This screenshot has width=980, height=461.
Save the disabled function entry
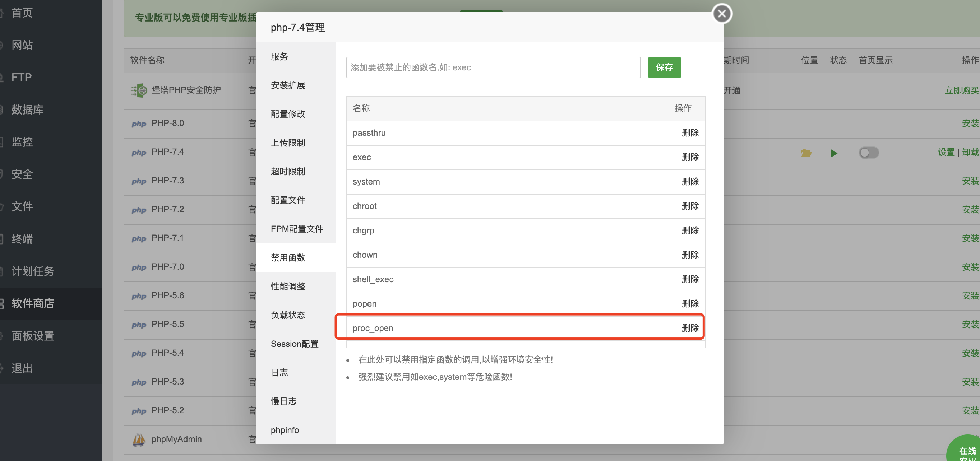click(x=664, y=67)
